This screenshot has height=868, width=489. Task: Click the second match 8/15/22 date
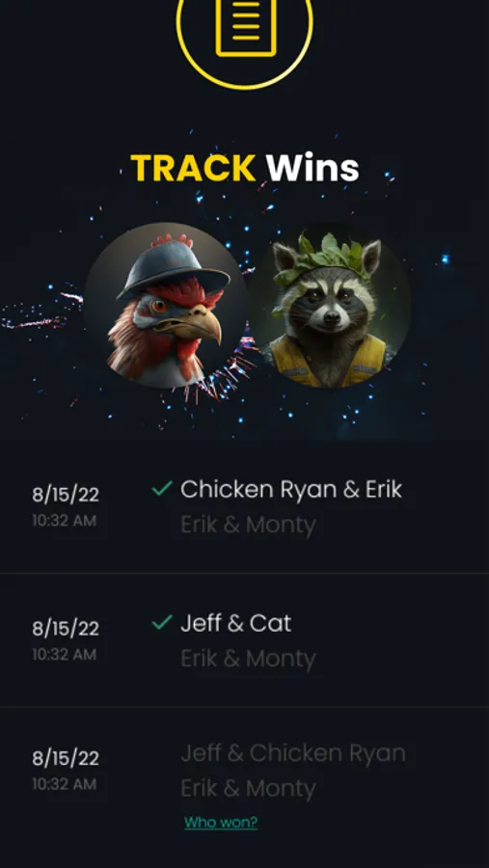click(x=66, y=629)
